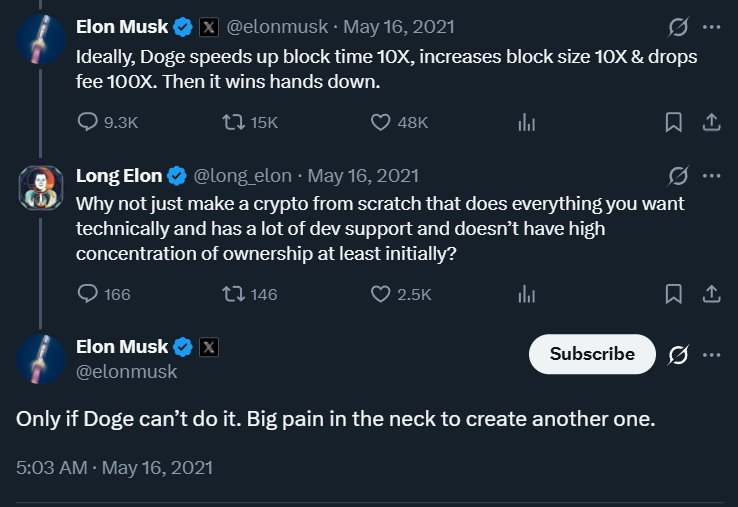The height and width of the screenshot is (507, 738).
Task: Reply to Long Elon's tweet
Action: point(88,294)
